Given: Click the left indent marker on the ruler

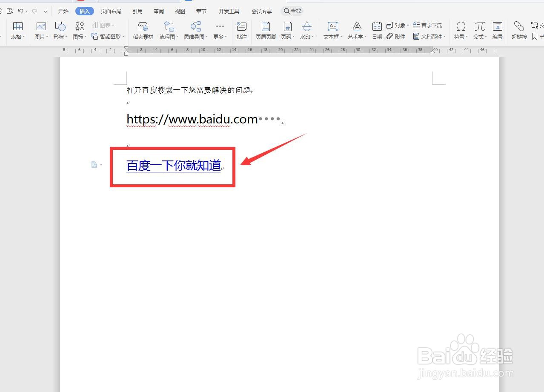Looking at the screenshot, I should point(126,51).
